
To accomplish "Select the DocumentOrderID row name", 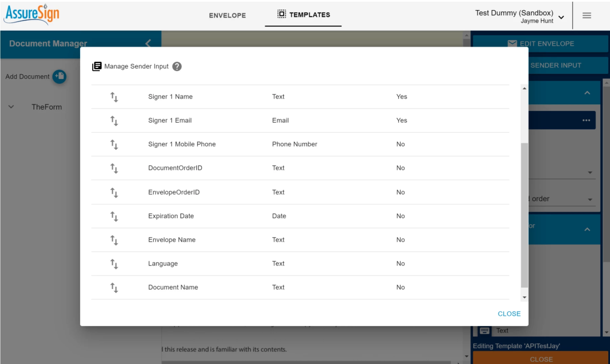I will pyautogui.click(x=175, y=168).
